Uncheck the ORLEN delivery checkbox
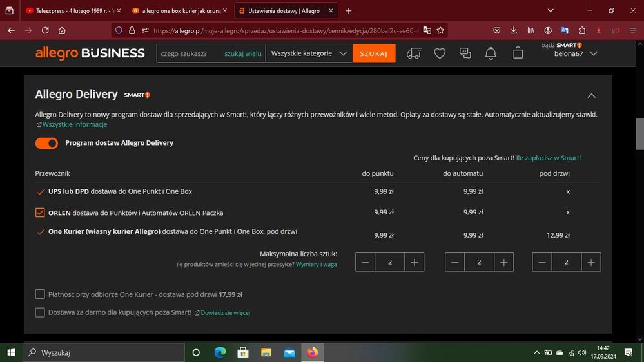 40,213
